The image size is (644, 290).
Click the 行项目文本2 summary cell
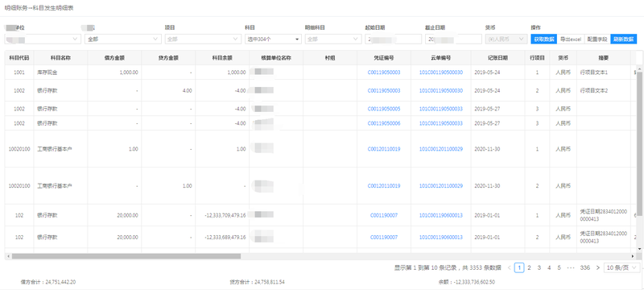point(603,90)
